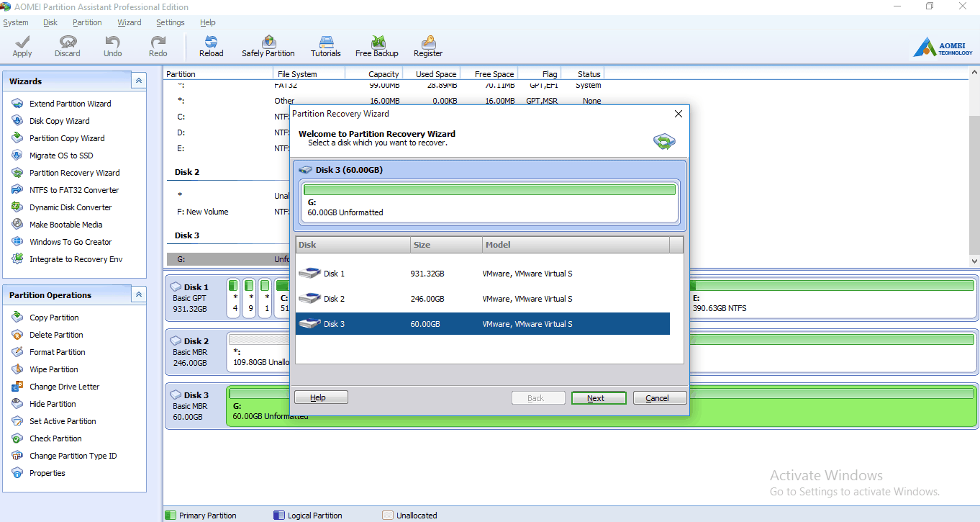Viewport: 980px width, 522px height.
Task: Click the Free Space column header
Action: coord(489,74)
